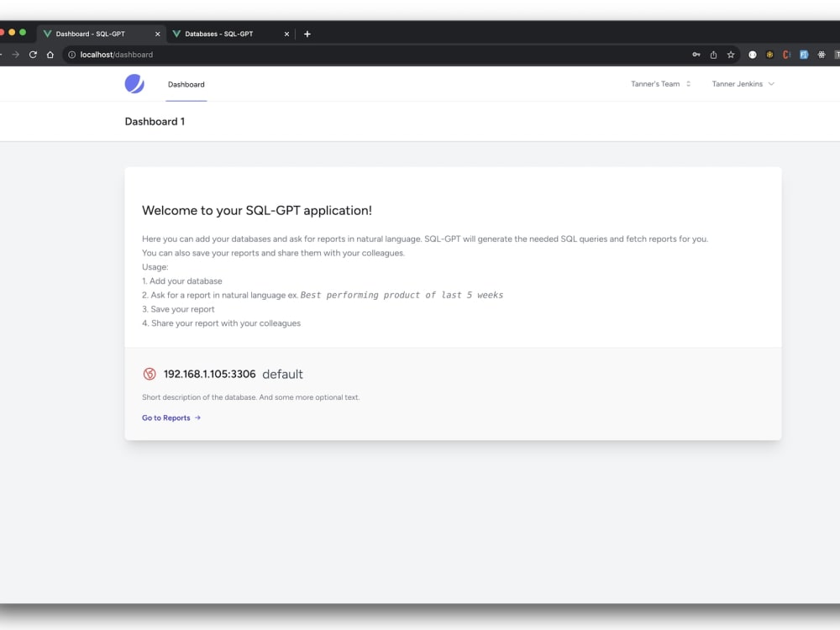Viewport: 840px width, 630px height.
Task: Click the Welcome to your SQL-GPT application heading
Action: pyautogui.click(x=256, y=211)
